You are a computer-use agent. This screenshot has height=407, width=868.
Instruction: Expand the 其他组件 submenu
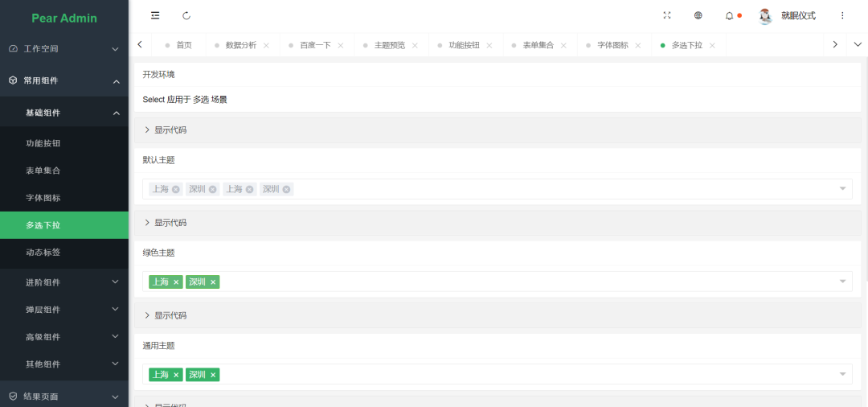tap(64, 364)
